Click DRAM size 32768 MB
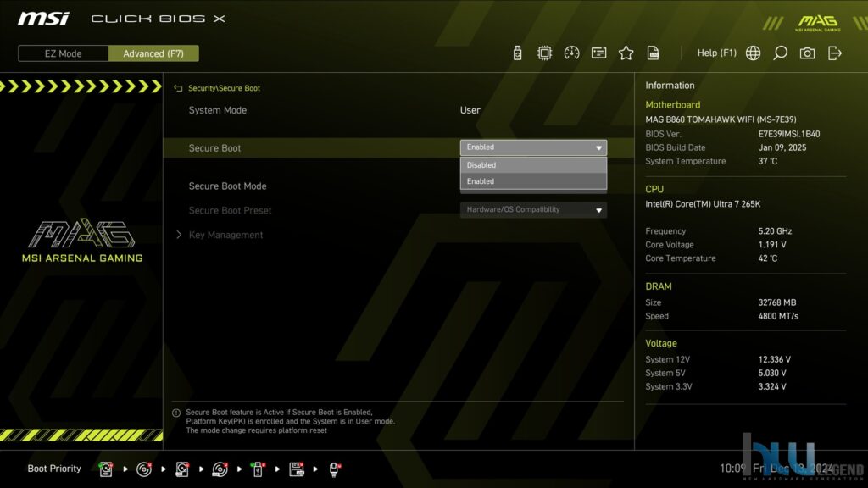 pyautogui.click(x=777, y=302)
